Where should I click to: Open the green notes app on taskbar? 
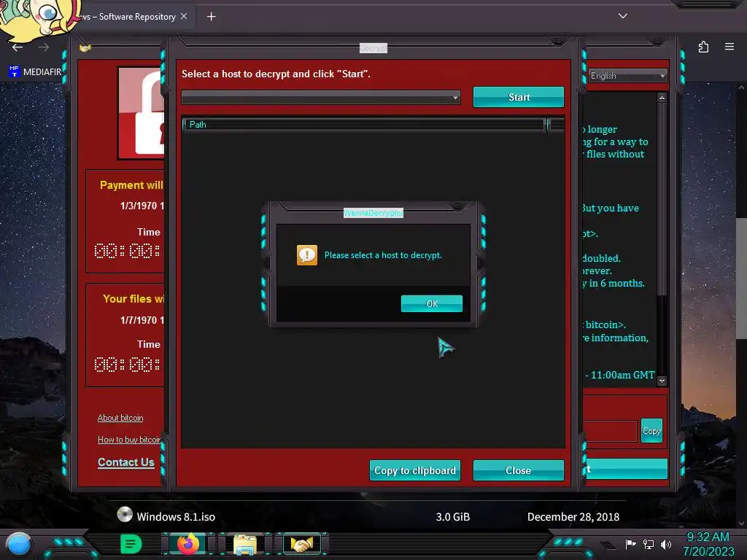pyautogui.click(x=131, y=544)
